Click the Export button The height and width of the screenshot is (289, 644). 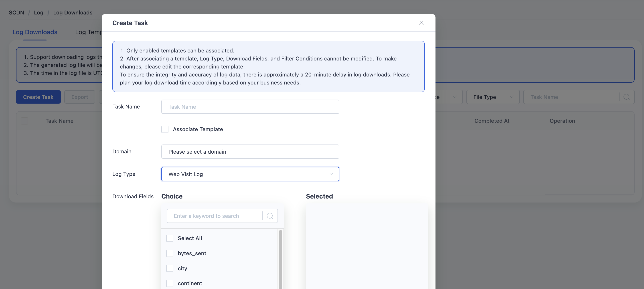click(79, 97)
